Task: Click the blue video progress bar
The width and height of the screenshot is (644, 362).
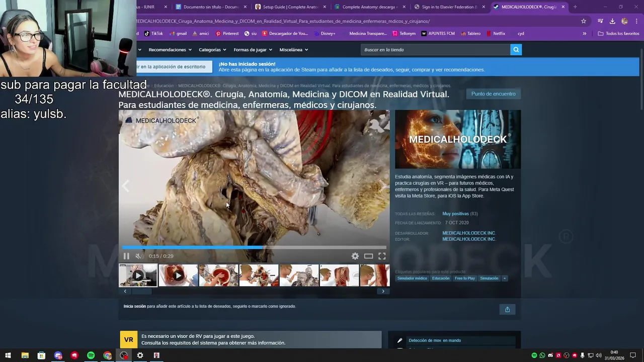Action: point(254,247)
